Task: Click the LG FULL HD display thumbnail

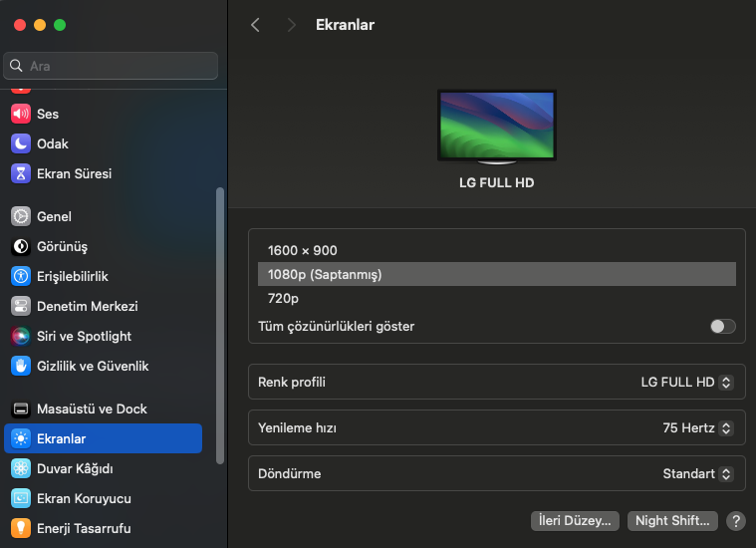Action: coord(496,126)
